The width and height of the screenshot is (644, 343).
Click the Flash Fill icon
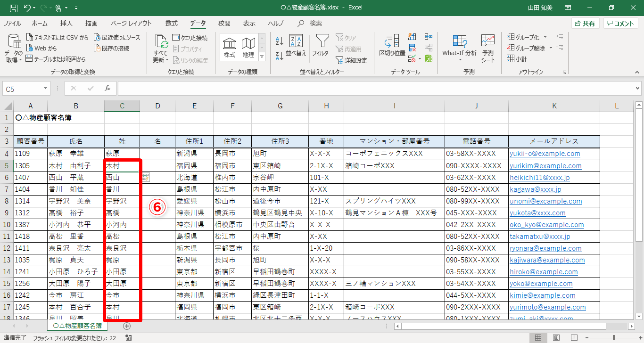(x=412, y=37)
